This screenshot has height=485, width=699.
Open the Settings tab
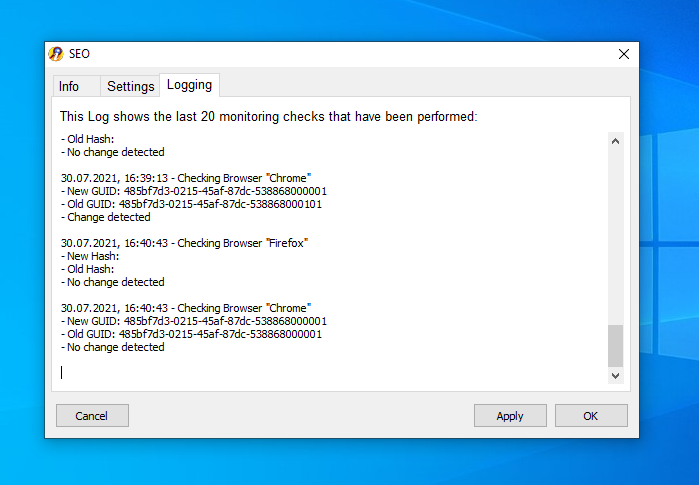pyautogui.click(x=130, y=86)
